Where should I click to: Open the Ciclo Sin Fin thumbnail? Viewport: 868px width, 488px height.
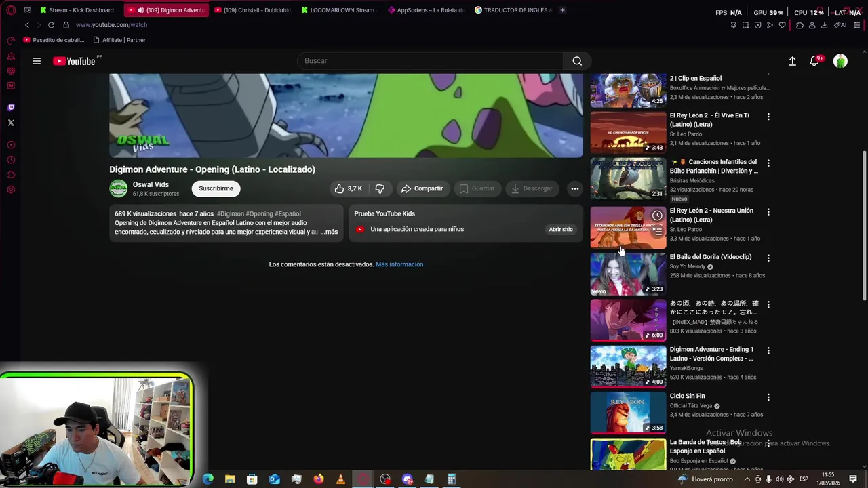tap(628, 413)
